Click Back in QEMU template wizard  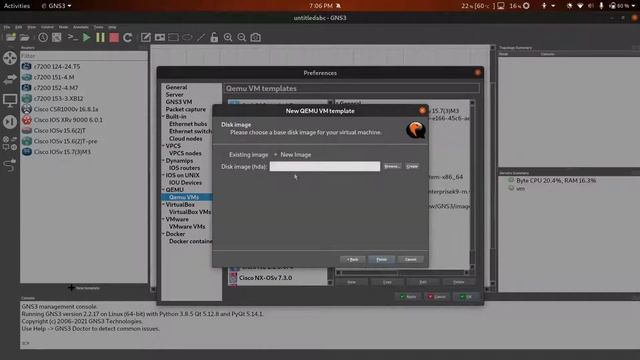coord(352,260)
